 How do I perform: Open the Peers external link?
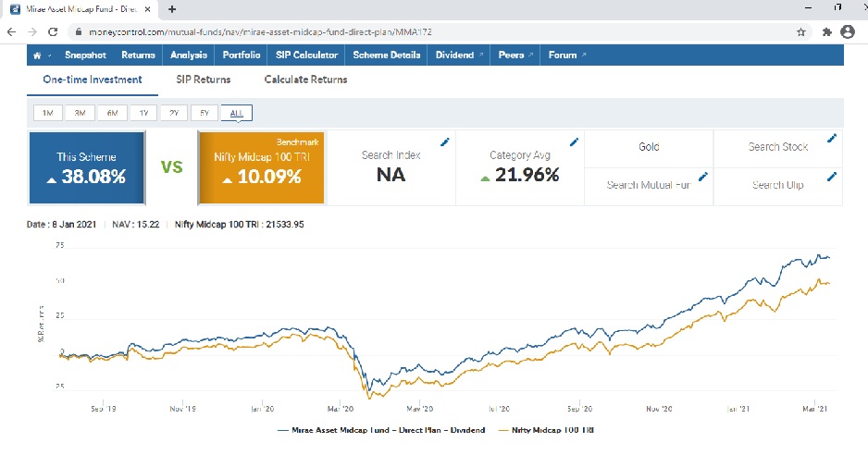click(x=515, y=55)
